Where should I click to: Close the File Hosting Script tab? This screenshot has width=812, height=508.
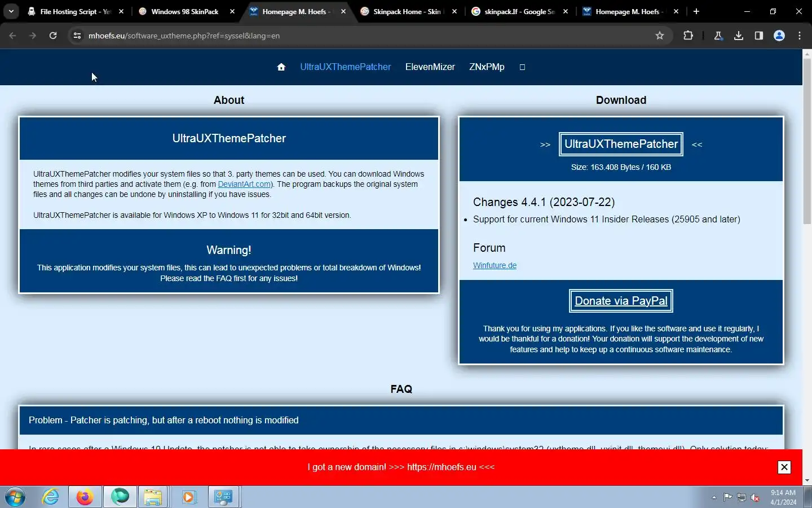121,11
